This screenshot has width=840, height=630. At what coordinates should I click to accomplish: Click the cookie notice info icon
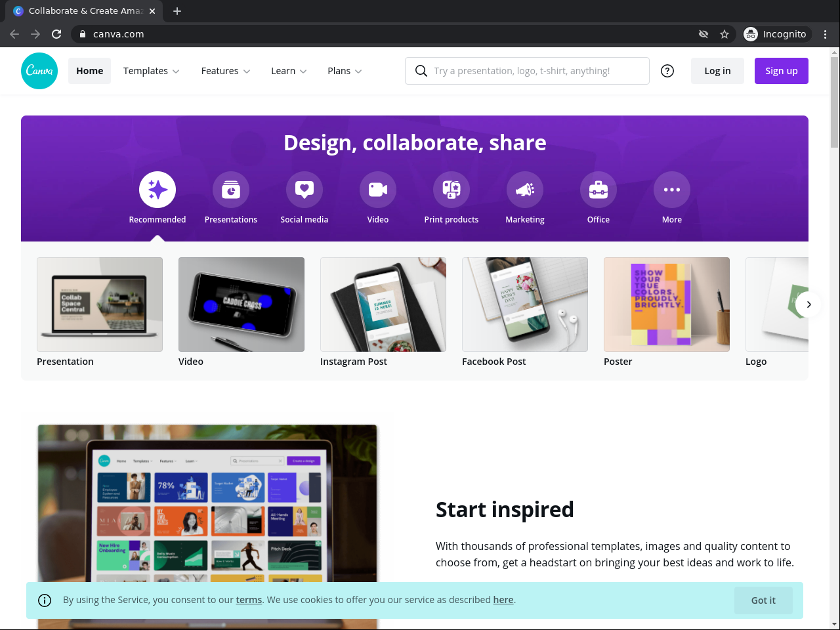45,600
